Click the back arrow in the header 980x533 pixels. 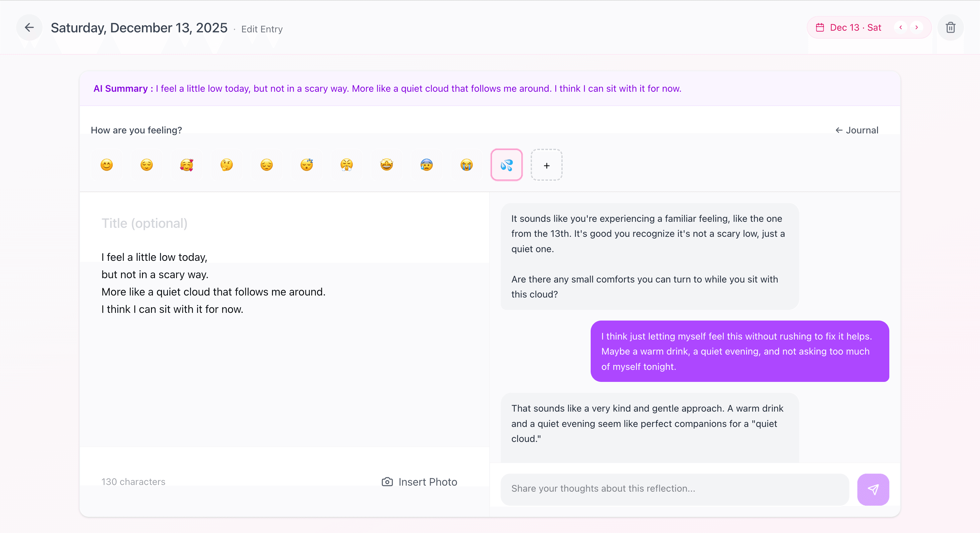pyautogui.click(x=29, y=27)
